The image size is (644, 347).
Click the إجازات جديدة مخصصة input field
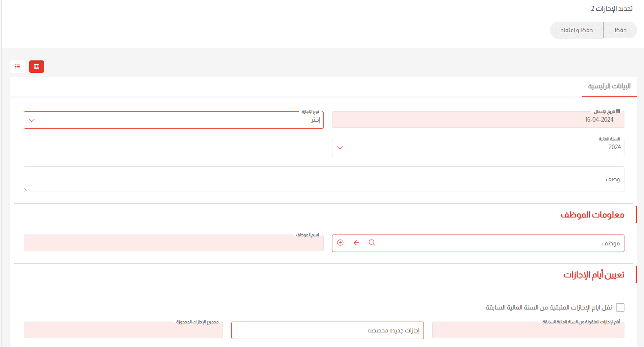coord(327,330)
